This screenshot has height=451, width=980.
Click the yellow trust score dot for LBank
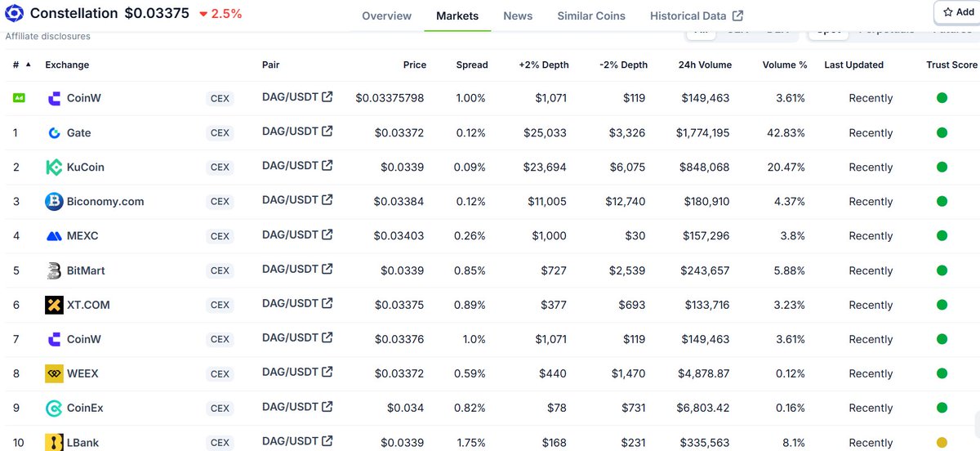(942, 442)
